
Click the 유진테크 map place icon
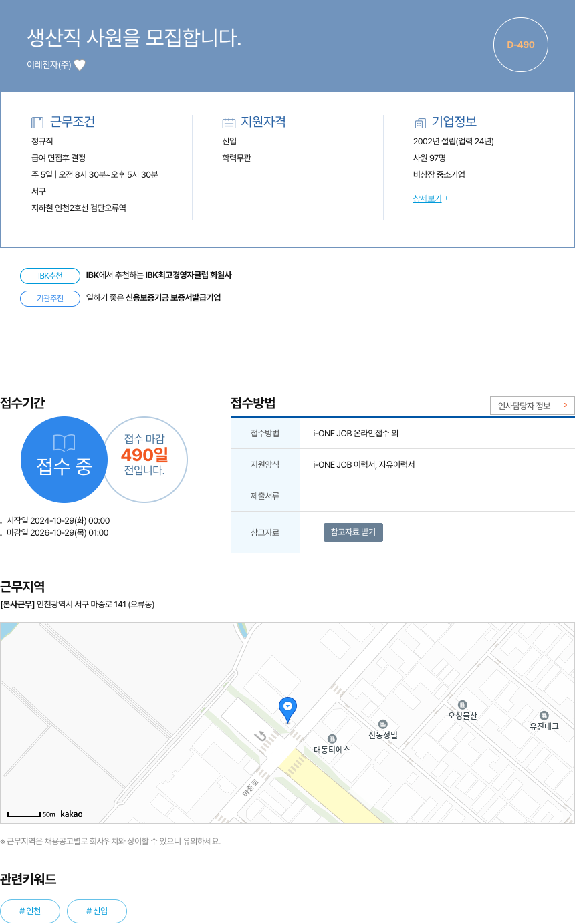click(x=544, y=715)
